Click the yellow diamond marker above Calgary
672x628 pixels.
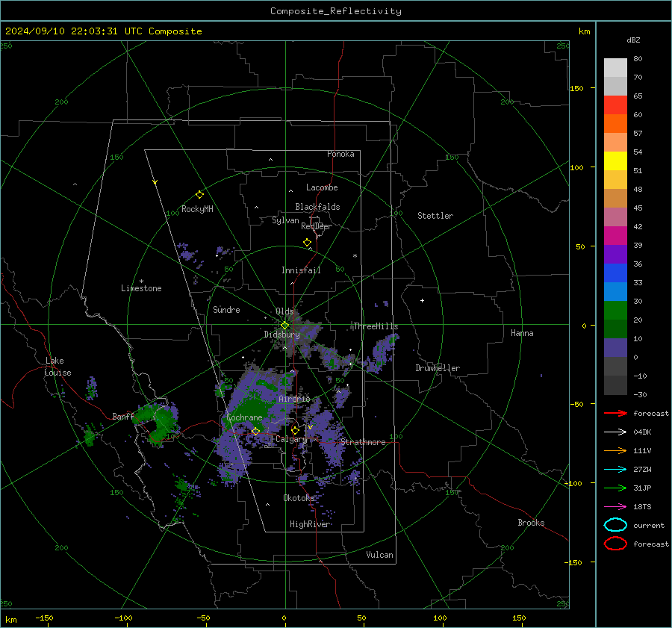coord(295,430)
